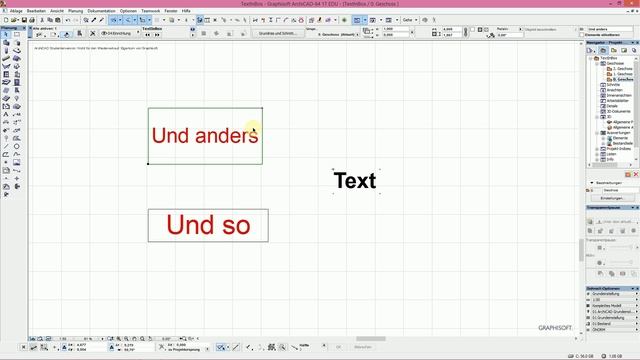This screenshot has width=640, height=360.
Task: Open the Bearbeiten menu
Action: click(x=36, y=11)
